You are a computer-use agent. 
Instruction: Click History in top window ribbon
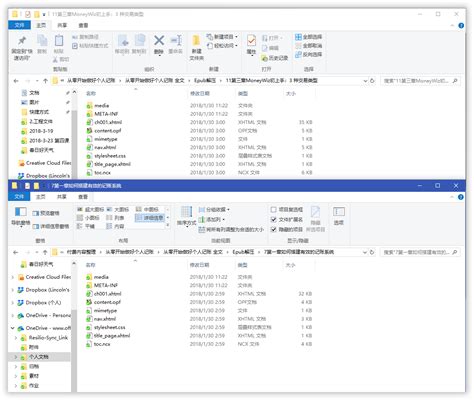[275, 58]
